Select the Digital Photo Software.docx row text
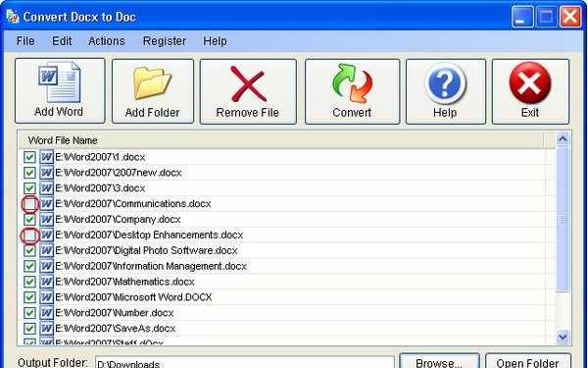This screenshot has height=368, width=588. [147, 250]
